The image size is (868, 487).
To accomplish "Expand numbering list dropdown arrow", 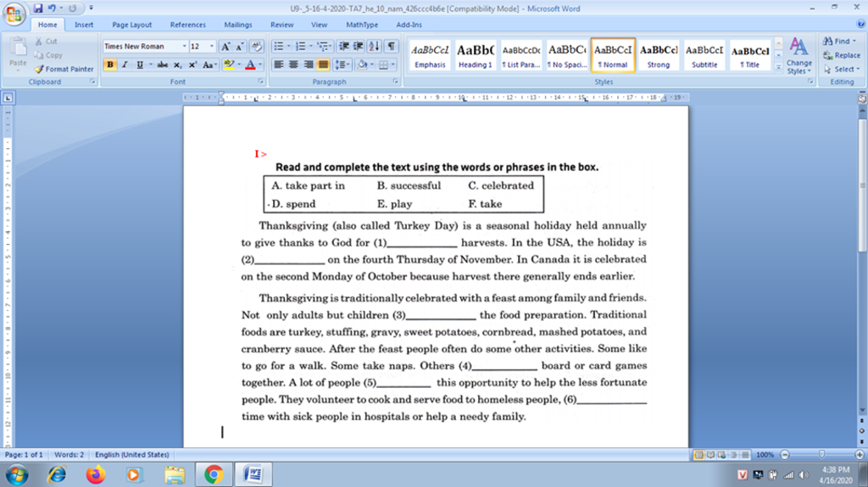I will (x=311, y=47).
